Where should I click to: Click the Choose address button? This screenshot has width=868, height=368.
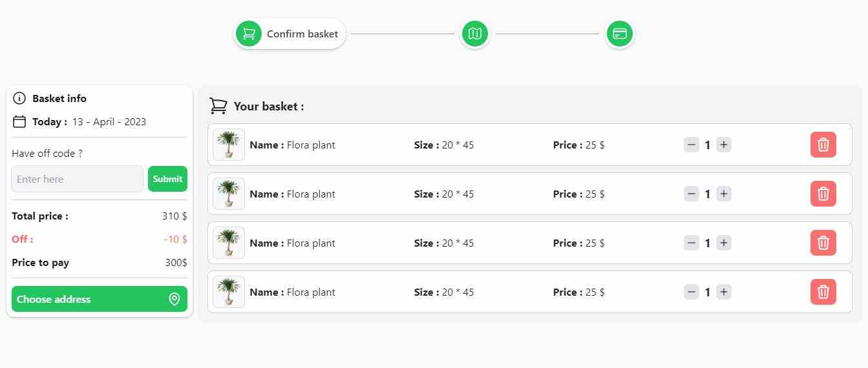coord(100,299)
